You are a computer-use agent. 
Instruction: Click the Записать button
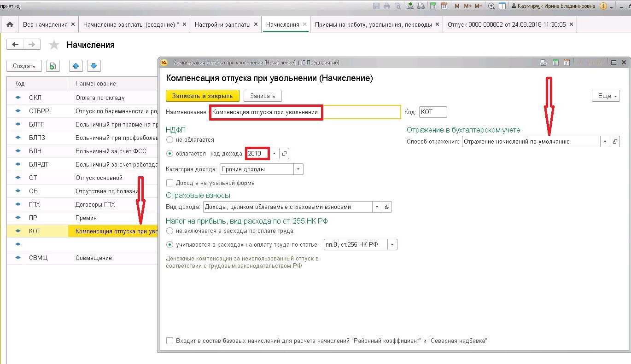[x=263, y=96]
